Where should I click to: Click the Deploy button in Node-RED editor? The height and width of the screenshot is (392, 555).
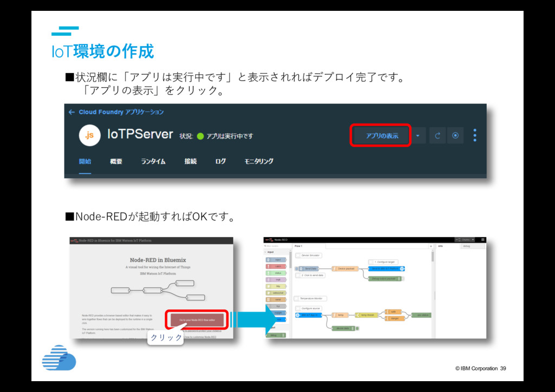pos(463,240)
